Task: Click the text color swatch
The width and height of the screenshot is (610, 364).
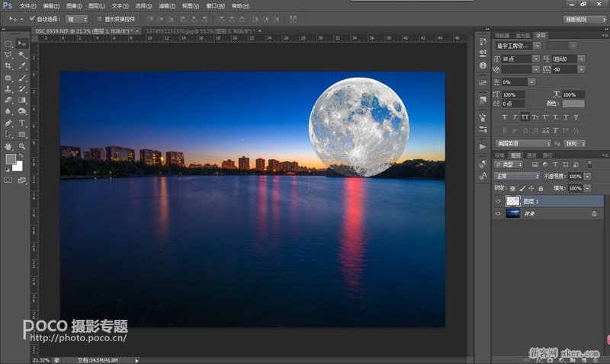Action: click(573, 104)
